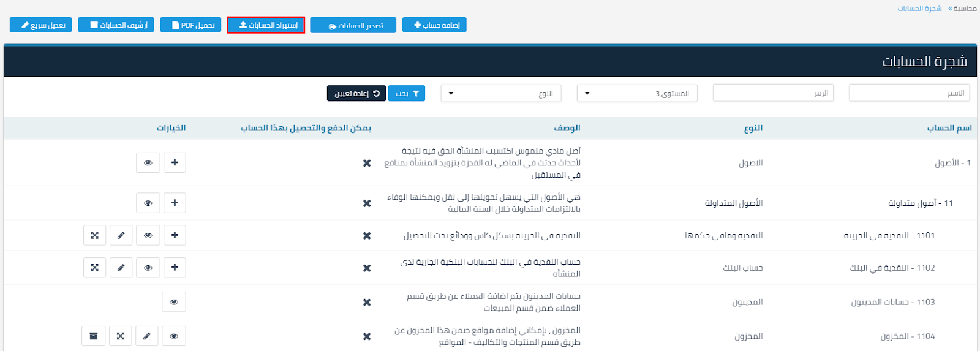Image resolution: width=980 pixels, height=351 pixels.
Task: Open the المستوى 3 level dropdown
Action: pyautogui.click(x=637, y=93)
